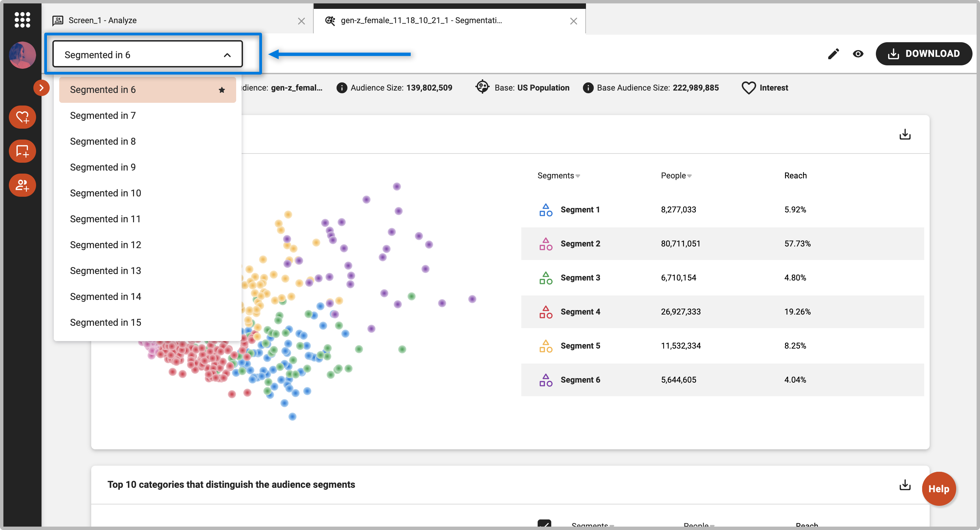Expand the sidebar with orange chevron
Screen dimensions: 980x530
point(41,88)
